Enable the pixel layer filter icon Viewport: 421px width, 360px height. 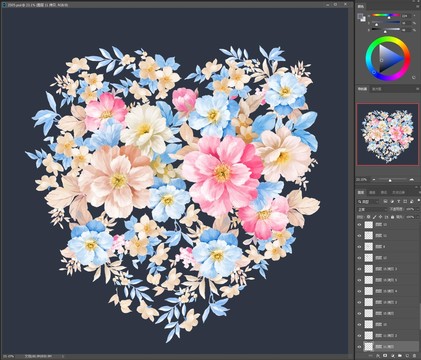[385, 201]
